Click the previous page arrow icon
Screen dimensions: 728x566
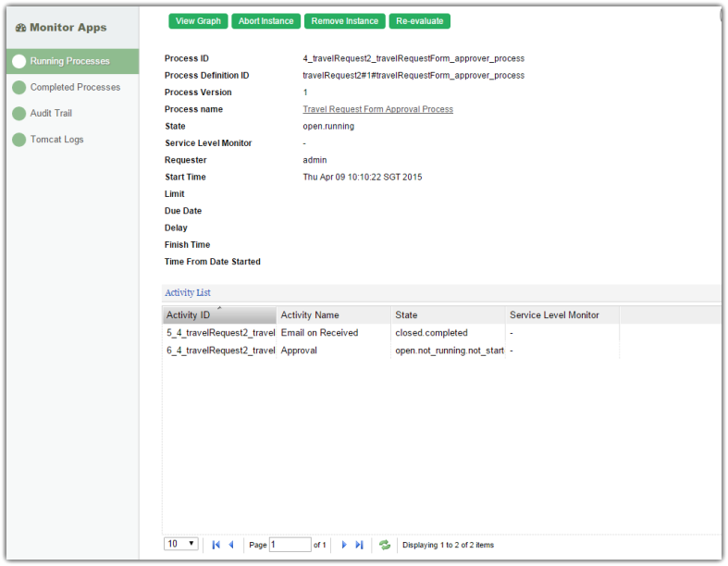(x=231, y=545)
